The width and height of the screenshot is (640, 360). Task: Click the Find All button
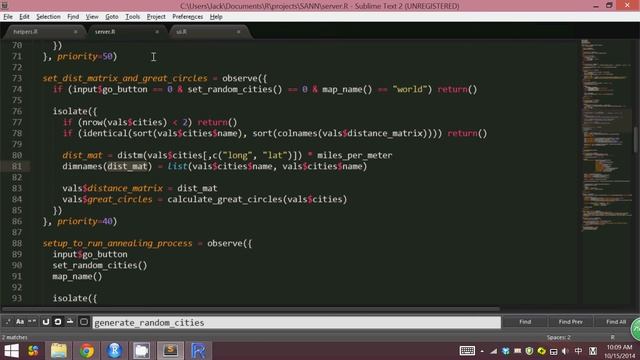point(616,322)
